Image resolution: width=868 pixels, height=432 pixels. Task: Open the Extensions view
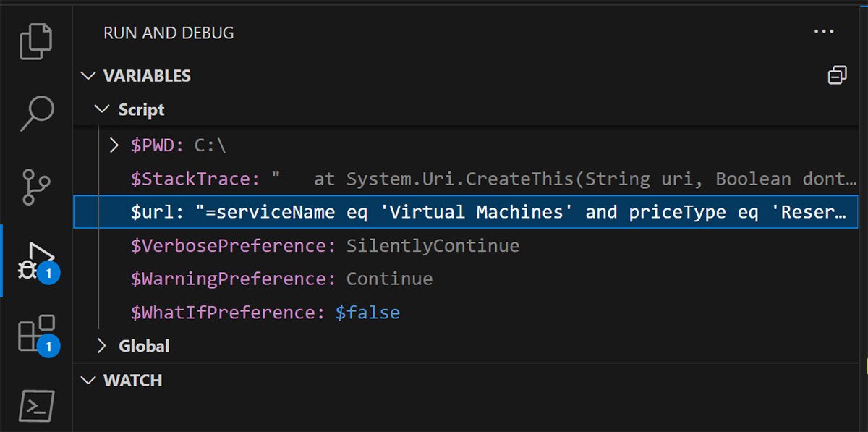36,334
